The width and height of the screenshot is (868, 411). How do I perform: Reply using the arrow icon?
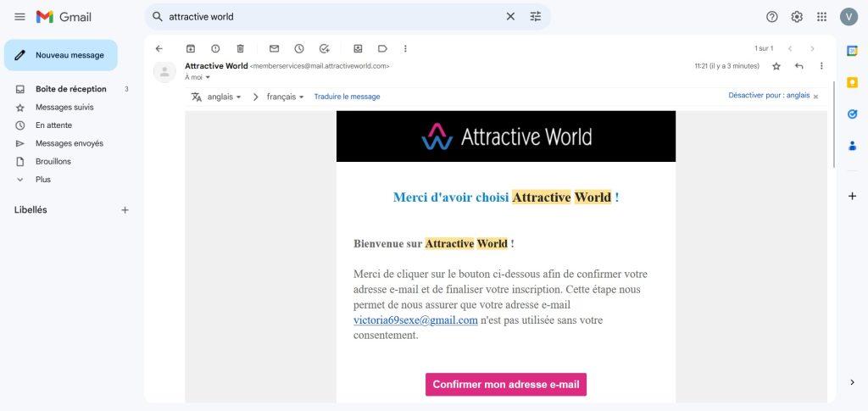tap(798, 66)
